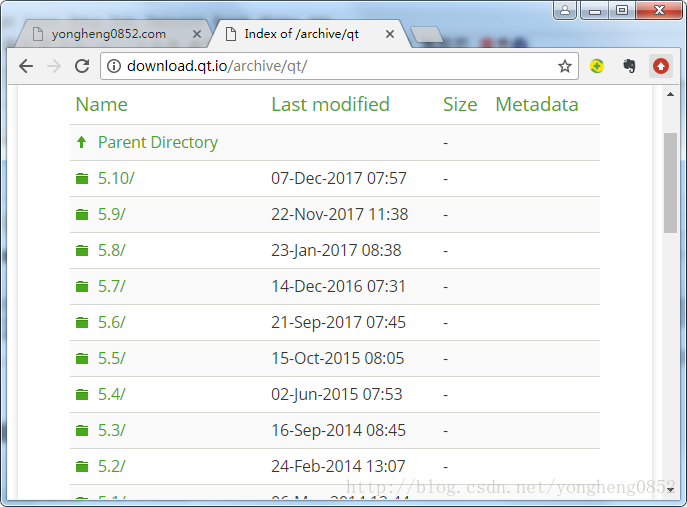Select the Index of /archive/qt tab
This screenshot has width=687, height=507.
pyautogui.click(x=301, y=34)
